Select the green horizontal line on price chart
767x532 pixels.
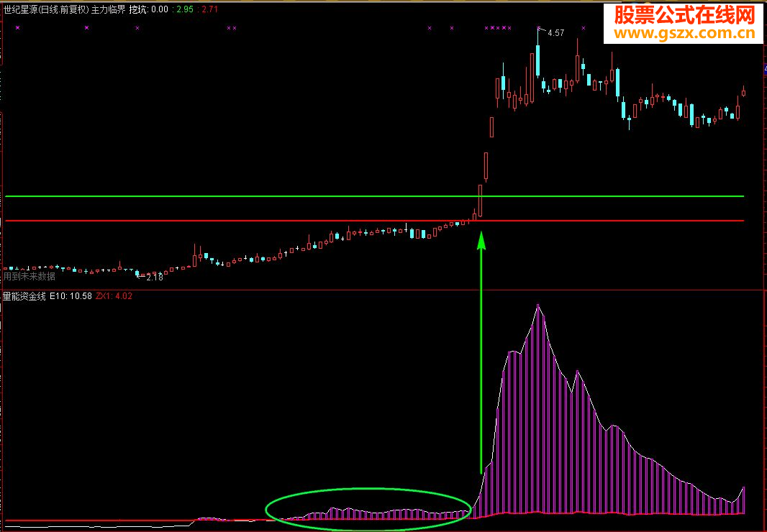tap(374, 196)
